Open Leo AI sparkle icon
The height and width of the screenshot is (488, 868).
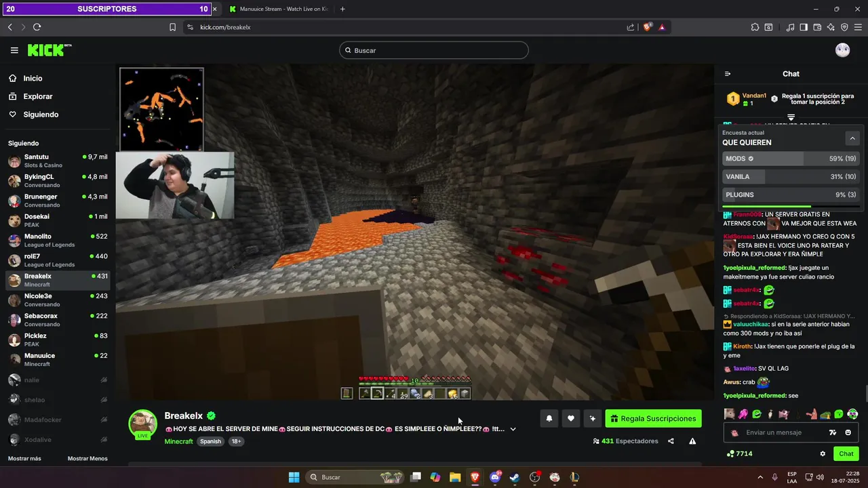pos(831,27)
